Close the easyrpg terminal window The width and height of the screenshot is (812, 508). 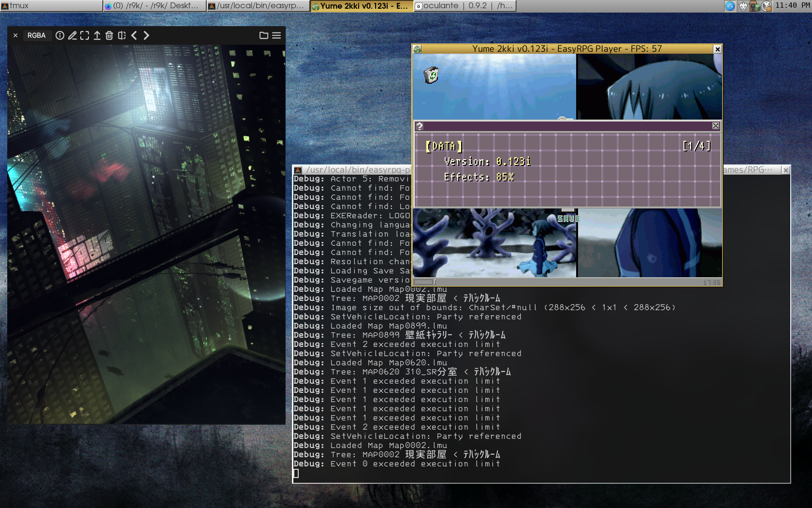pyautogui.click(x=786, y=170)
